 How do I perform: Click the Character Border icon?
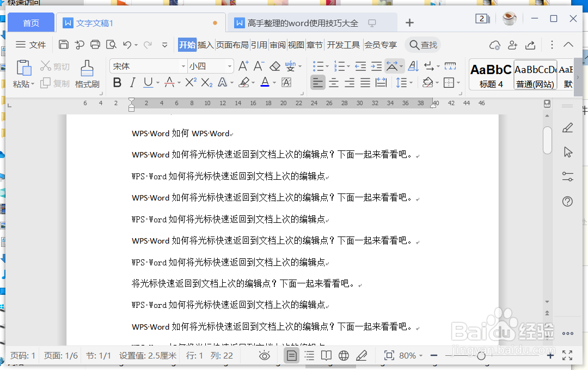[x=286, y=82]
